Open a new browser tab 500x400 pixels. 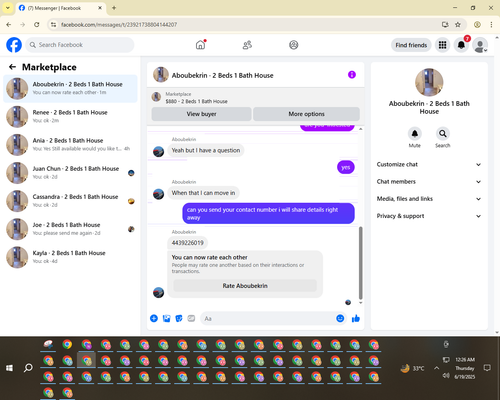pyautogui.click(x=114, y=8)
